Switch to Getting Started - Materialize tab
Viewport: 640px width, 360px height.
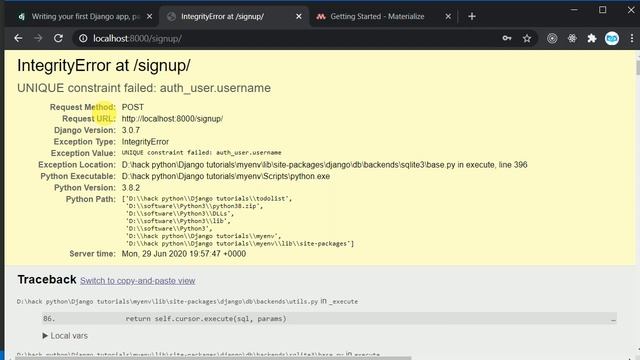pos(378,16)
